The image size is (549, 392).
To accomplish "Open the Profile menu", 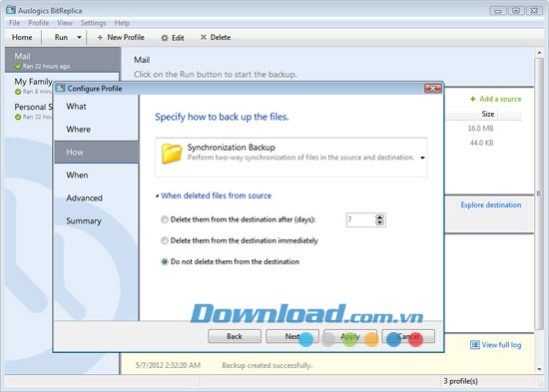I will click(x=39, y=23).
